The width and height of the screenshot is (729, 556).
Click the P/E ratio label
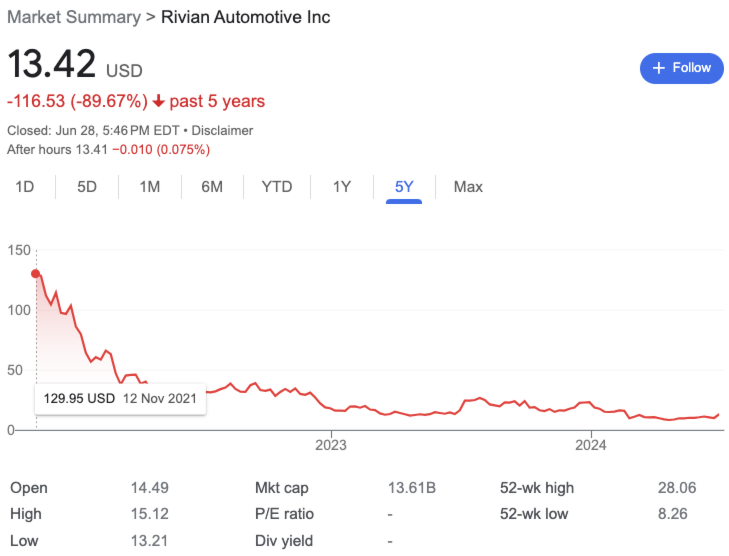tap(284, 514)
